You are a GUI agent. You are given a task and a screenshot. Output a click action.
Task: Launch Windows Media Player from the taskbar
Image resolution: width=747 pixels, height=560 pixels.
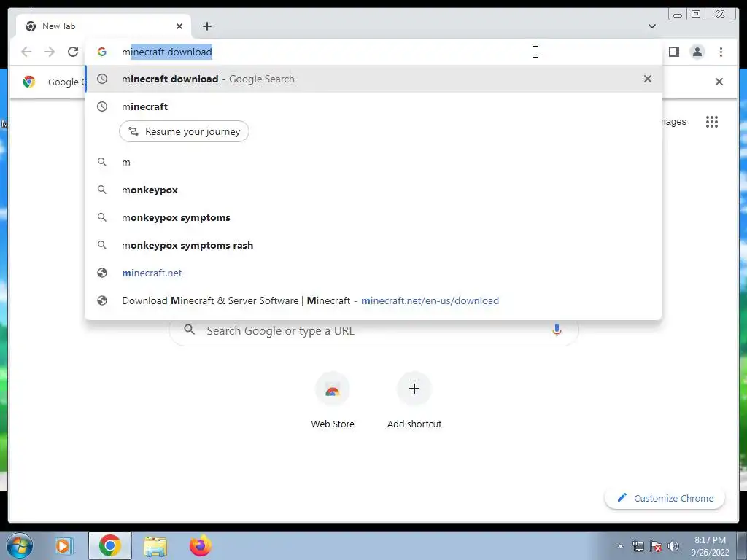point(63,545)
